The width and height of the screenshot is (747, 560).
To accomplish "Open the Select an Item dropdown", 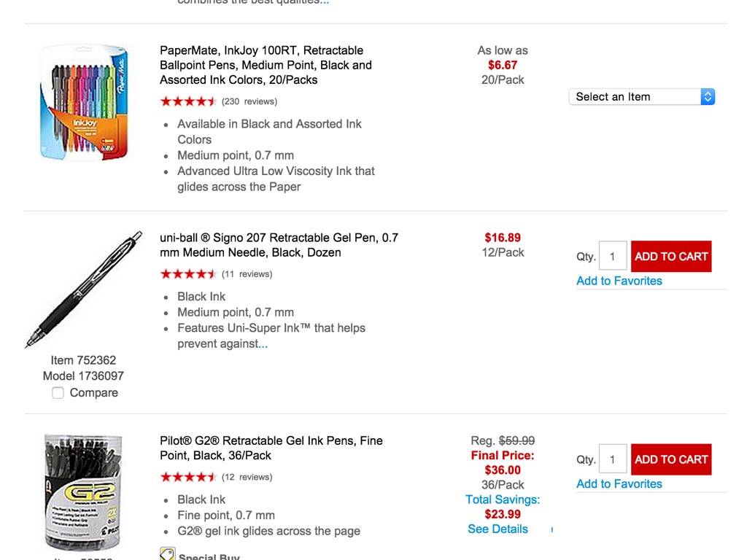I will click(x=642, y=97).
